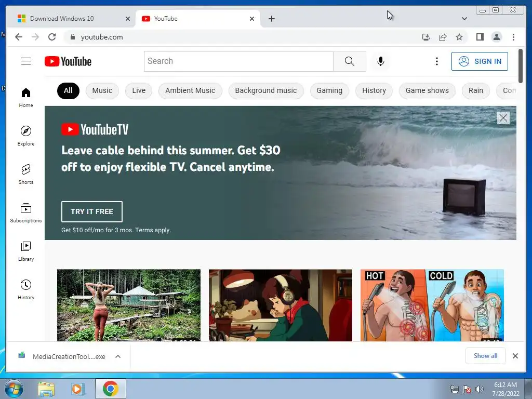Select the All filter chip
The image size is (532, 399).
68,90
